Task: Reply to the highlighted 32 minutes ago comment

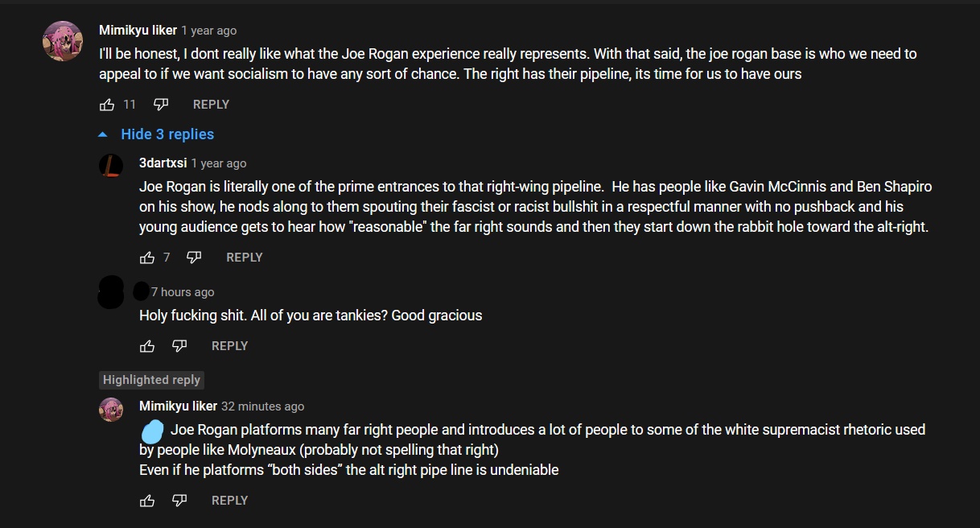Action: click(229, 501)
